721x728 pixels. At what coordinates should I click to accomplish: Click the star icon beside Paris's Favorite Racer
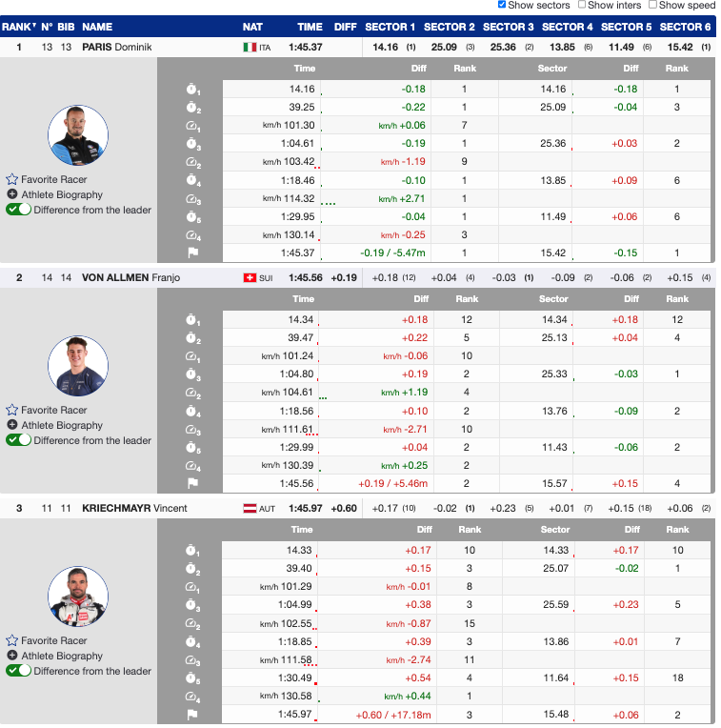[x=12, y=179]
